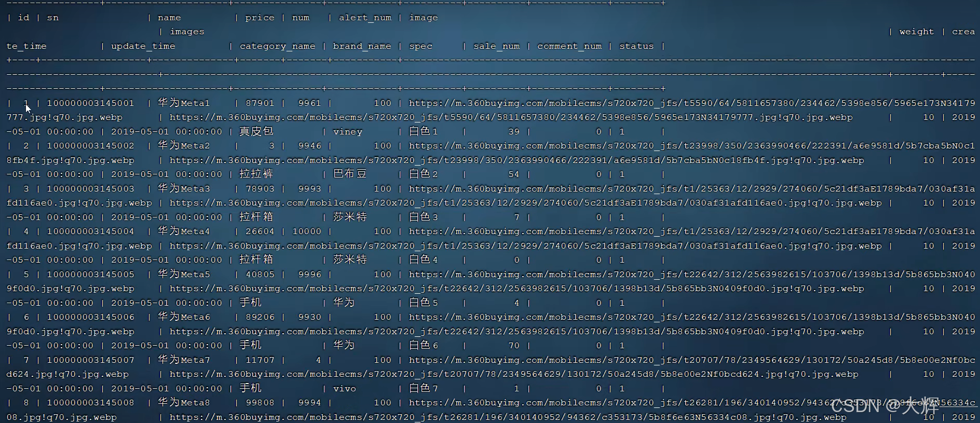This screenshot has height=423, width=980.
Task: Click price value 99808
Action: point(260,403)
